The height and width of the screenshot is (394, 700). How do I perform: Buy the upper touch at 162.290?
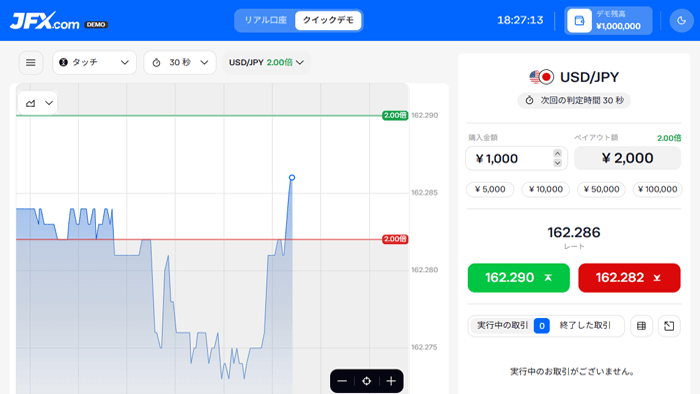[519, 278]
